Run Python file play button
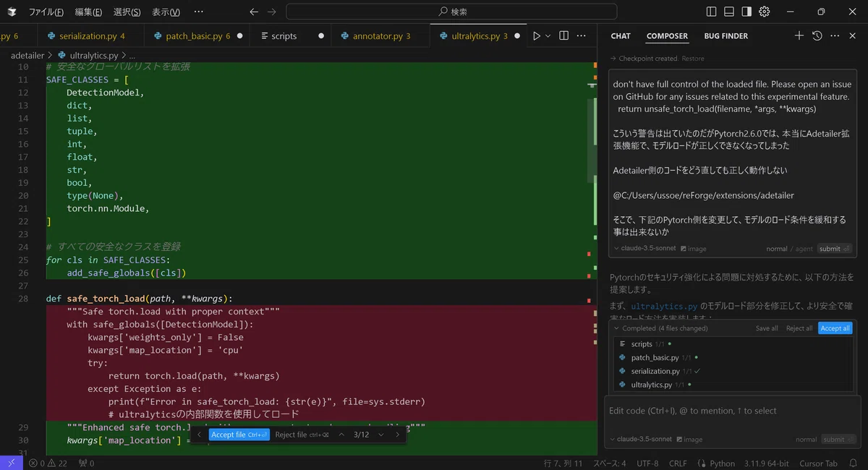This screenshot has width=868, height=470. click(x=536, y=36)
